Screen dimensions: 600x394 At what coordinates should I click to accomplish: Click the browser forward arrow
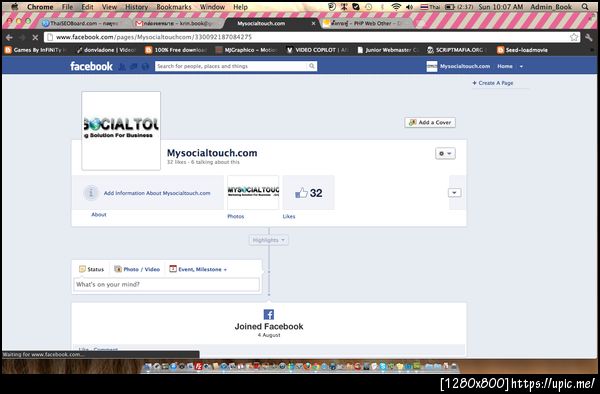pos(22,37)
